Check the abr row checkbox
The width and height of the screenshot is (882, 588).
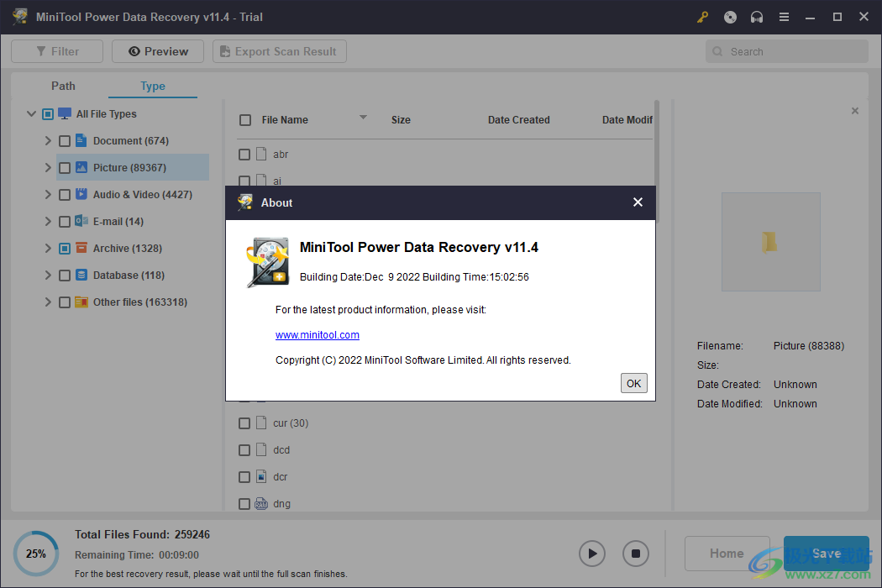pos(244,155)
